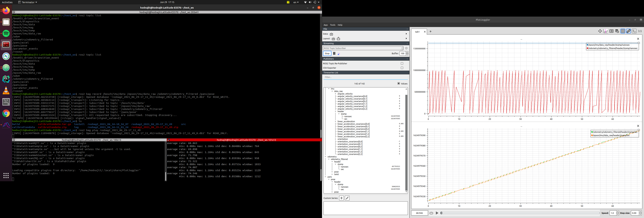Viewport: 644px width, 218px height.
Task: Toggle the link axes icon
Action: [629, 31]
